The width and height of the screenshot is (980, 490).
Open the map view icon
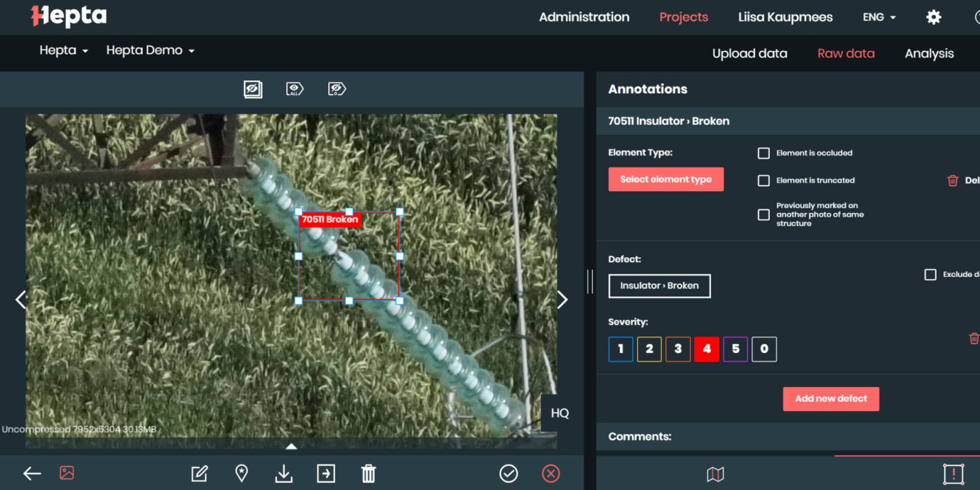point(715,474)
